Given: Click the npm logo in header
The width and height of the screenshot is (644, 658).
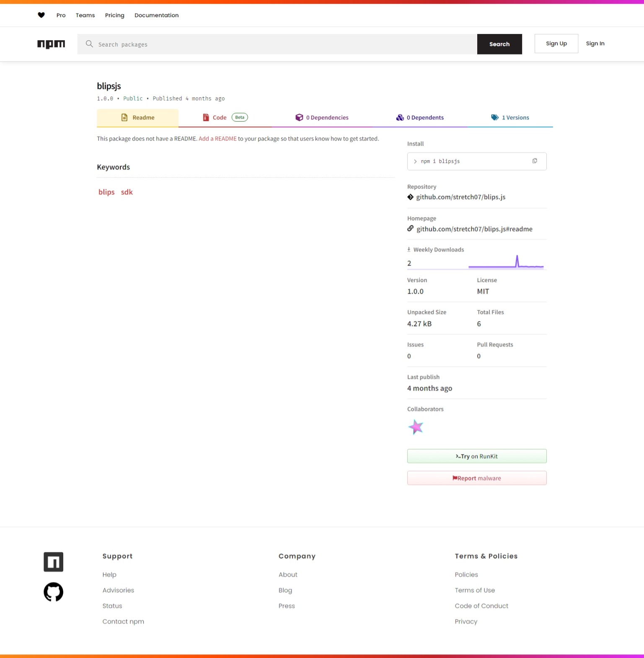Looking at the screenshot, I should coord(51,44).
